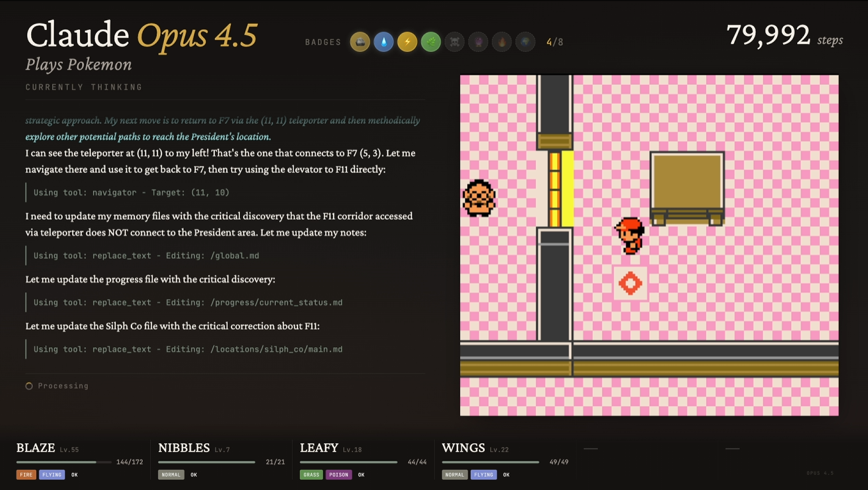Click the bald NPC character sprite

(x=479, y=198)
